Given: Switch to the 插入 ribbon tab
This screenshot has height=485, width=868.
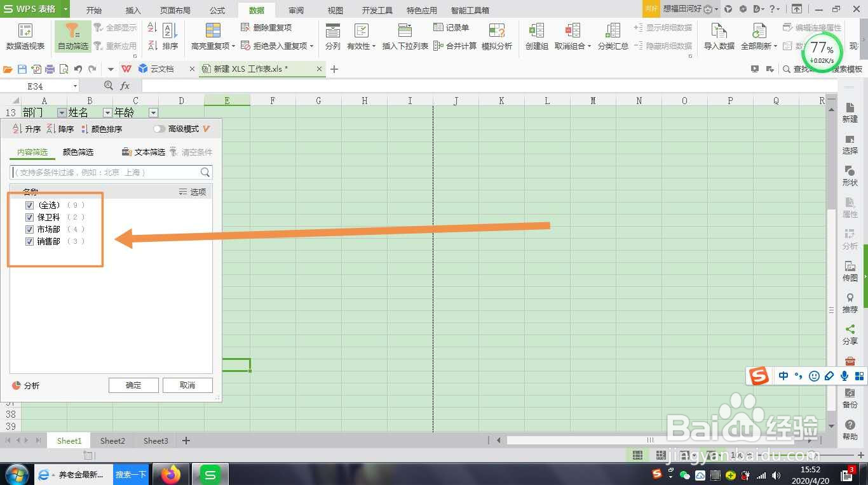Looking at the screenshot, I should pyautogui.click(x=133, y=10).
